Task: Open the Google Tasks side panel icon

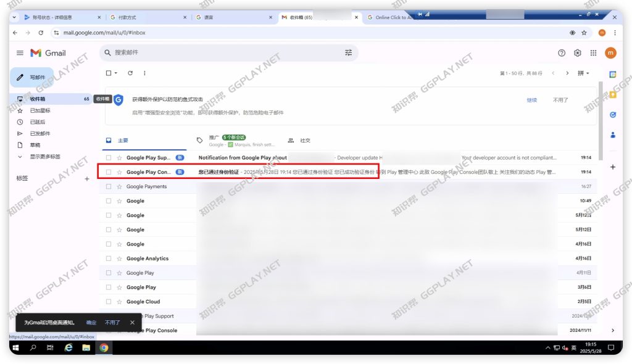Action: point(613,115)
